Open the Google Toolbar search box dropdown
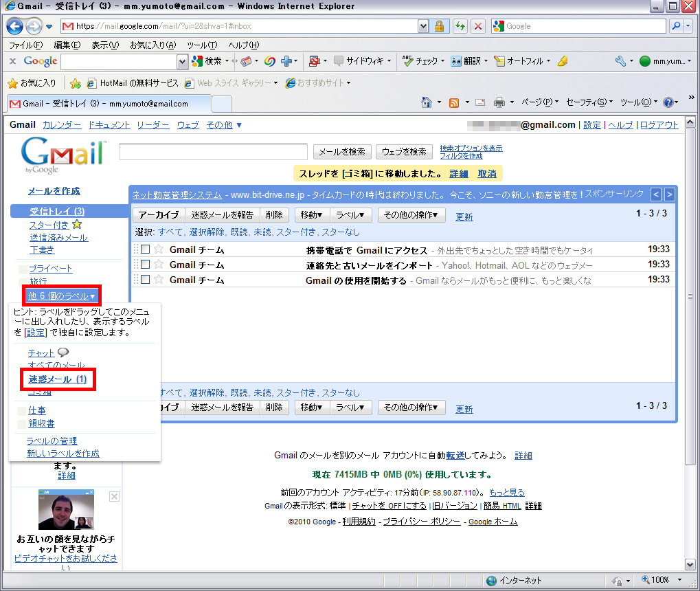 (182, 61)
